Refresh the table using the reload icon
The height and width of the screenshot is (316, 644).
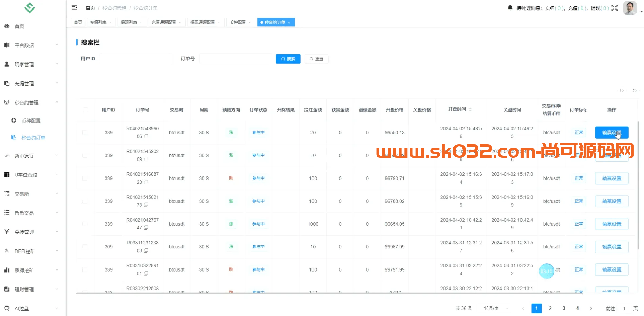(634, 90)
